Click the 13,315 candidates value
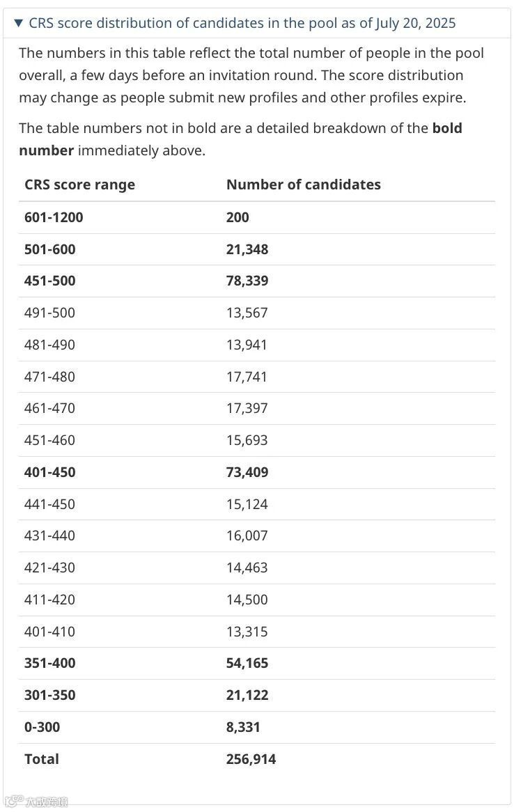Viewport: 514px width, 812px height. click(247, 632)
